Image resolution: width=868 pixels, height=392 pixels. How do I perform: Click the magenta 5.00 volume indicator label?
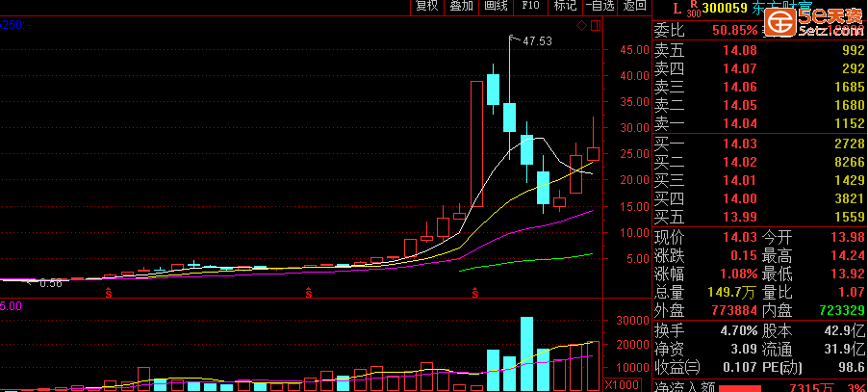(x=11, y=305)
